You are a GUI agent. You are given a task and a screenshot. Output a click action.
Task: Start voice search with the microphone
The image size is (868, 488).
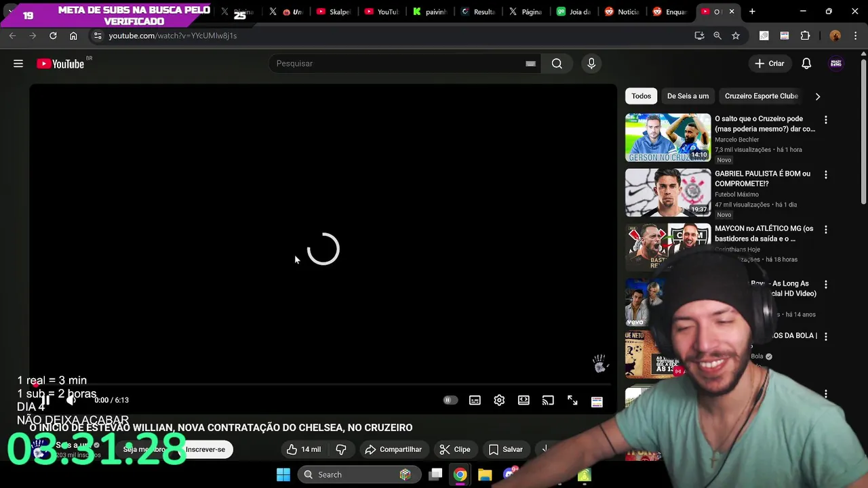tap(591, 64)
